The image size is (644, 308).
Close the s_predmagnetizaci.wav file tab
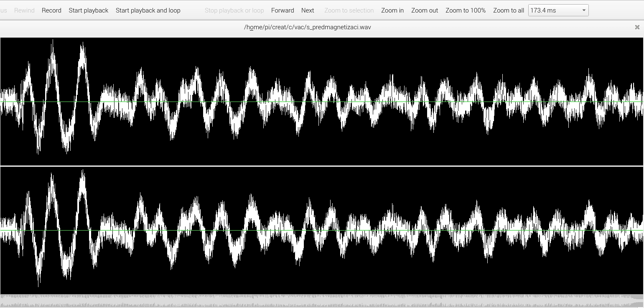637,27
